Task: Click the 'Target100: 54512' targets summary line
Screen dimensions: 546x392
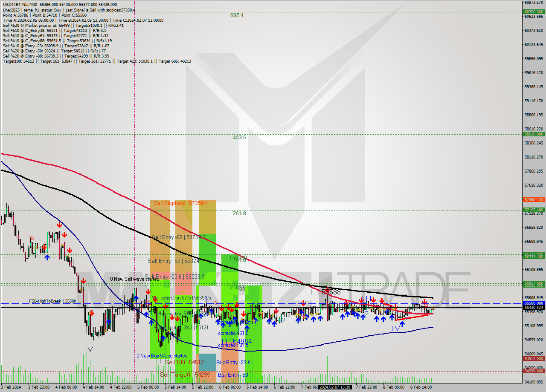Action: click(x=97, y=61)
